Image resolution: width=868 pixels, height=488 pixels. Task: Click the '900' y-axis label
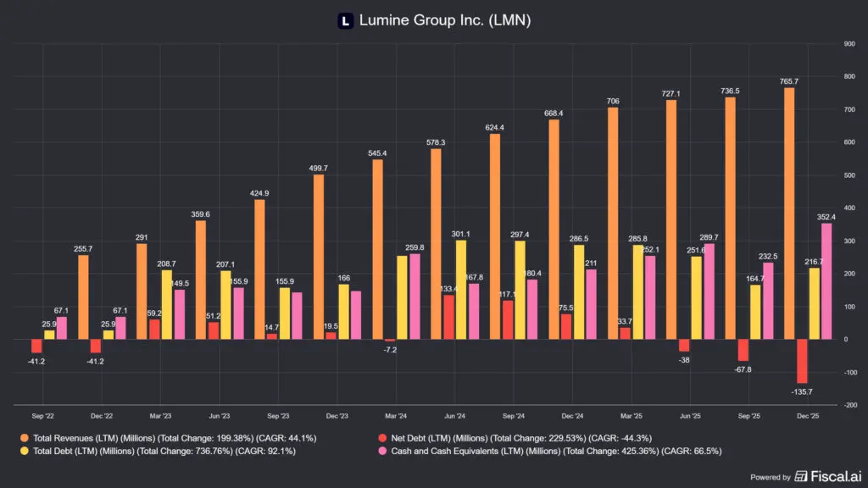coord(849,44)
